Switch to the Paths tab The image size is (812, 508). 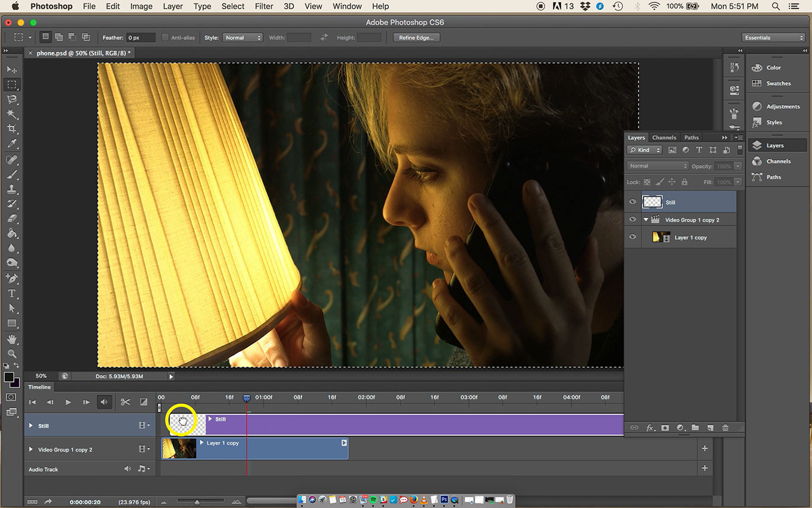click(x=691, y=137)
